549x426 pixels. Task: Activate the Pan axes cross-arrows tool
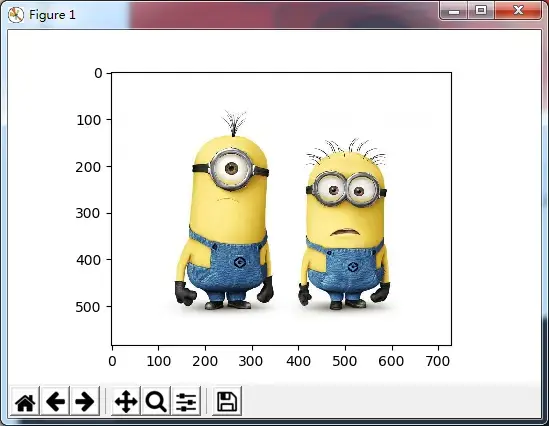(x=126, y=401)
